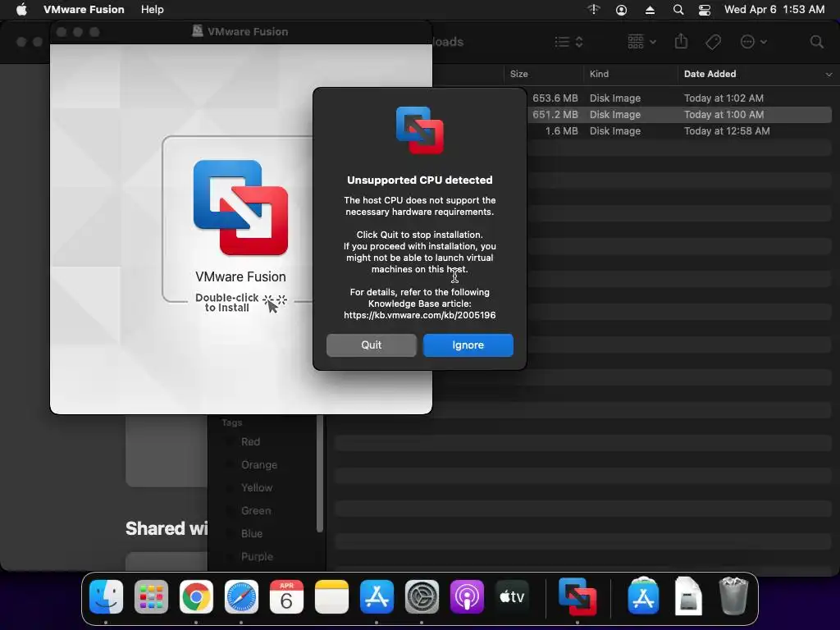Image resolution: width=840 pixels, height=630 pixels.
Task: Open Apple TV from the Dock
Action: click(512, 596)
